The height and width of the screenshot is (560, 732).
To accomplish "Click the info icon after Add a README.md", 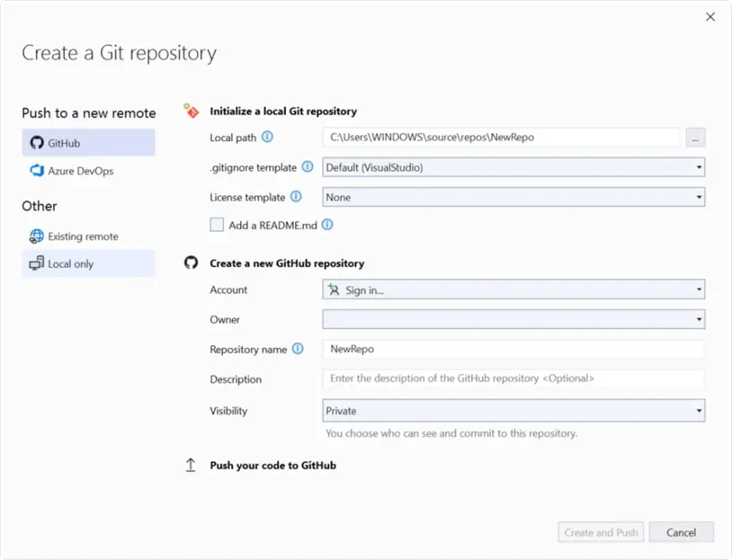I will click(x=327, y=225).
